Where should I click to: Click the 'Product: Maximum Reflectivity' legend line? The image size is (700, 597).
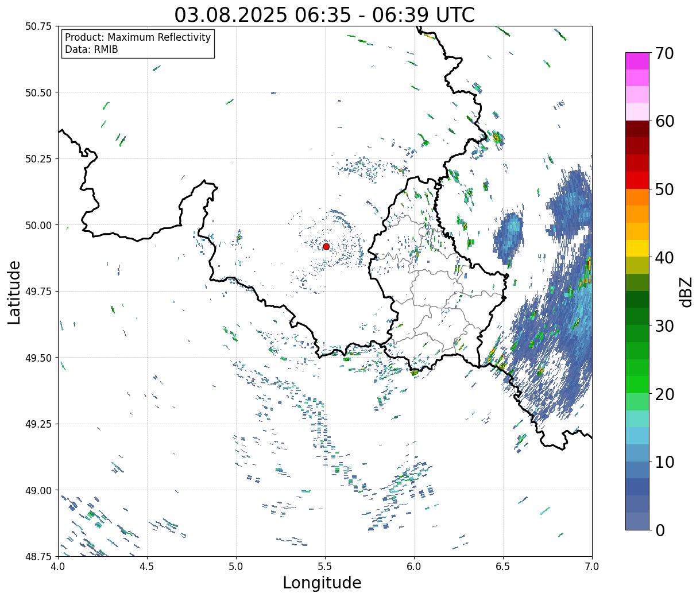coord(138,37)
